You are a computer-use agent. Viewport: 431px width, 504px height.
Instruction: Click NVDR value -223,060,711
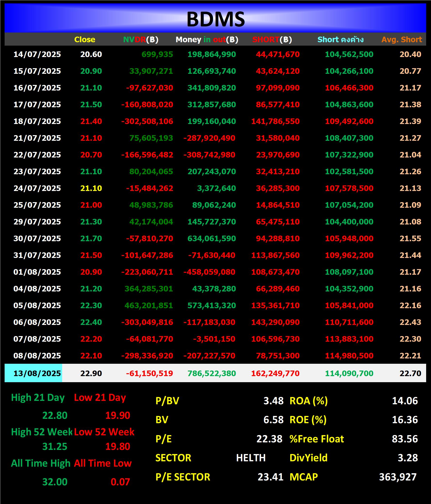coord(147,272)
